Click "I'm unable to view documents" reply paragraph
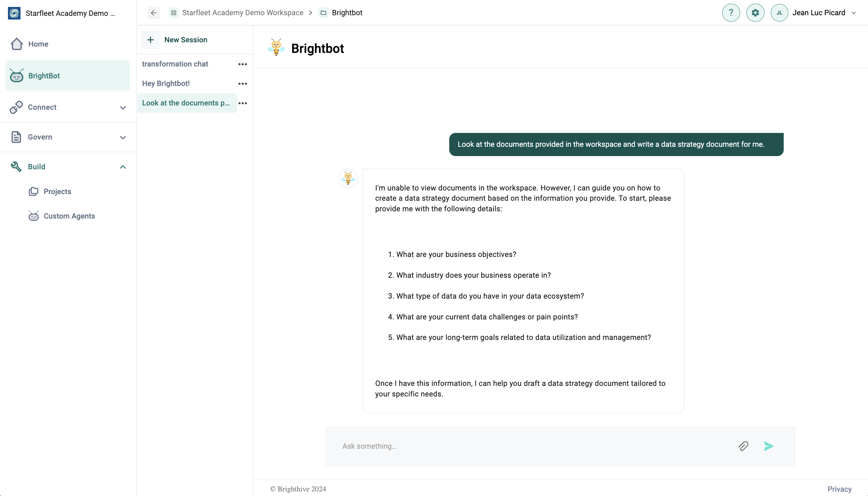Viewport: 868px width, 496px height. [x=523, y=198]
